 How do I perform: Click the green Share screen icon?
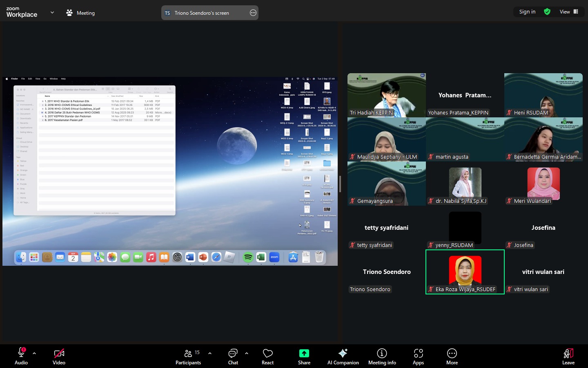[304, 353]
